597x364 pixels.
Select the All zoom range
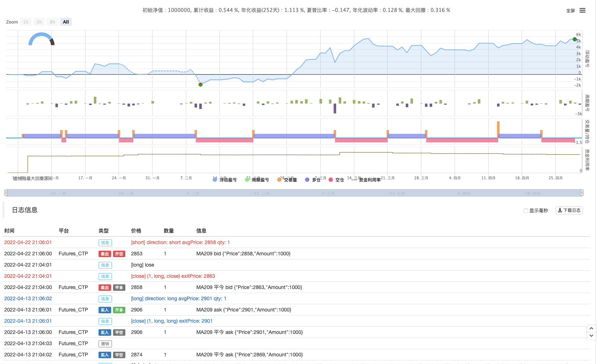[x=66, y=22]
